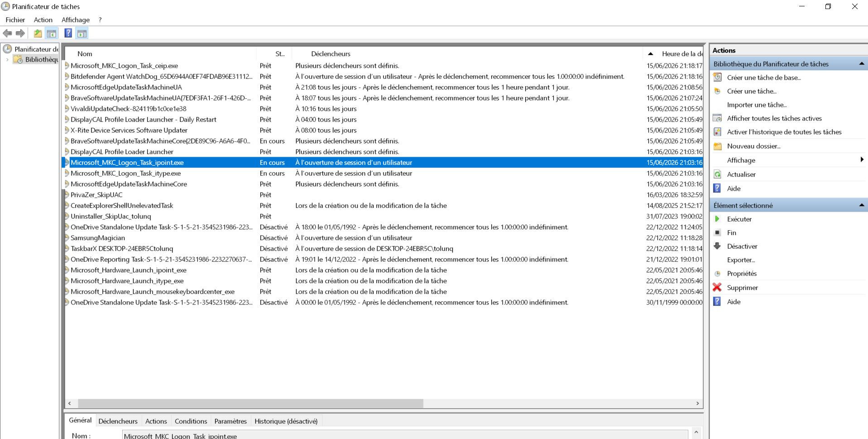
Task: Select Microsoft_Hardware_Launch_mousekeyboardcenter_exe task
Action: coord(384,292)
